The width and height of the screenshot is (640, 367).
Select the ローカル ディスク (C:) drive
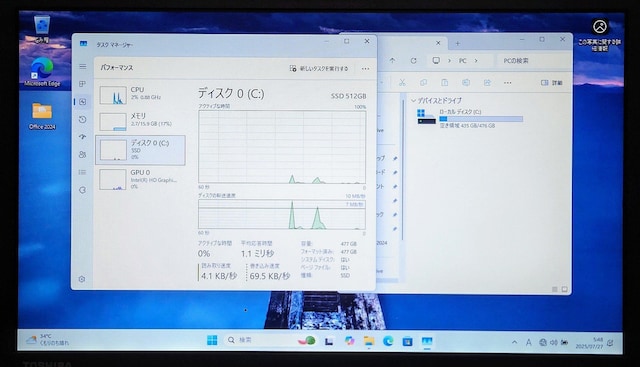pyautogui.click(x=469, y=118)
